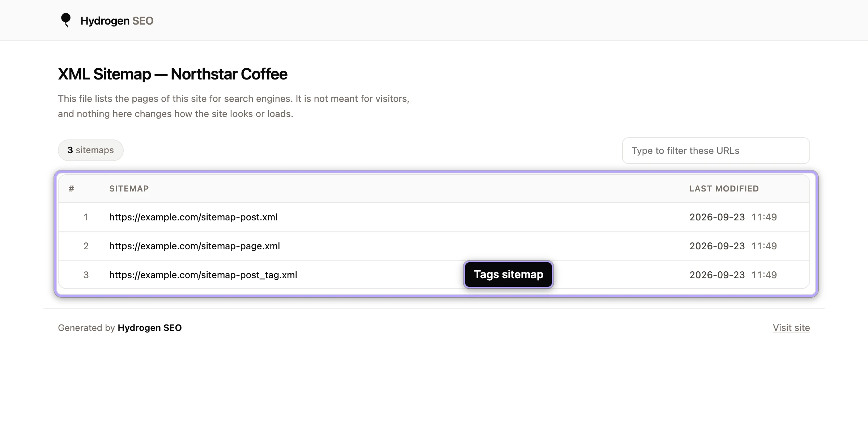The width and height of the screenshot is (868, 448).
Task: Click the # column header
Action: 72,189
